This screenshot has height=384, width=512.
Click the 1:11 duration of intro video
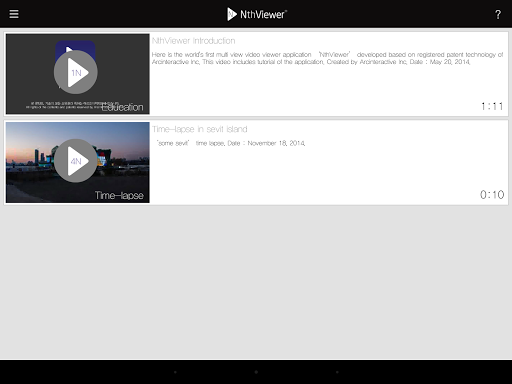(x=492, y=106)
